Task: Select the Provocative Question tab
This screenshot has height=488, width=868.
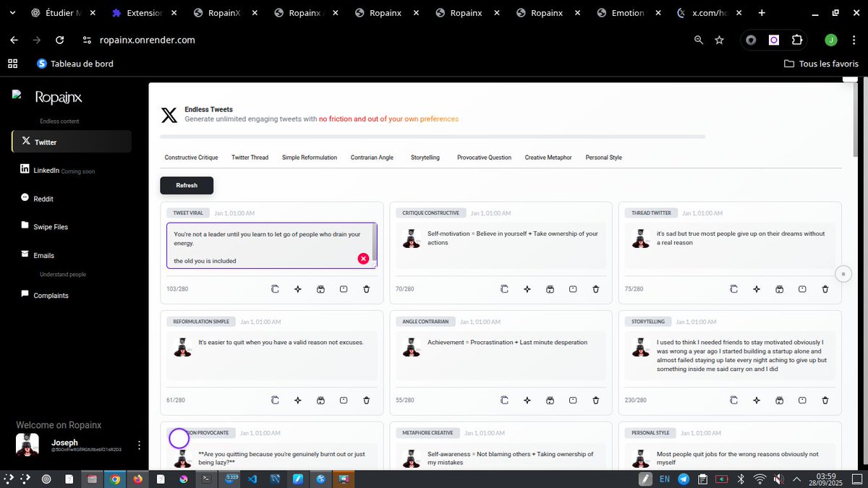Action: click(x=484, y=157)
